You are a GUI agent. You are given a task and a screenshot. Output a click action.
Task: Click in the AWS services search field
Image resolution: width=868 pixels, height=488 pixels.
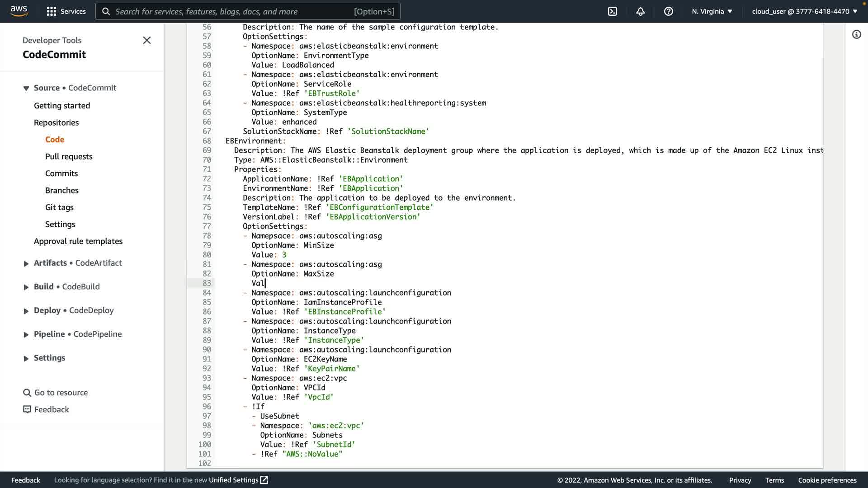click(x=235, y=11)
